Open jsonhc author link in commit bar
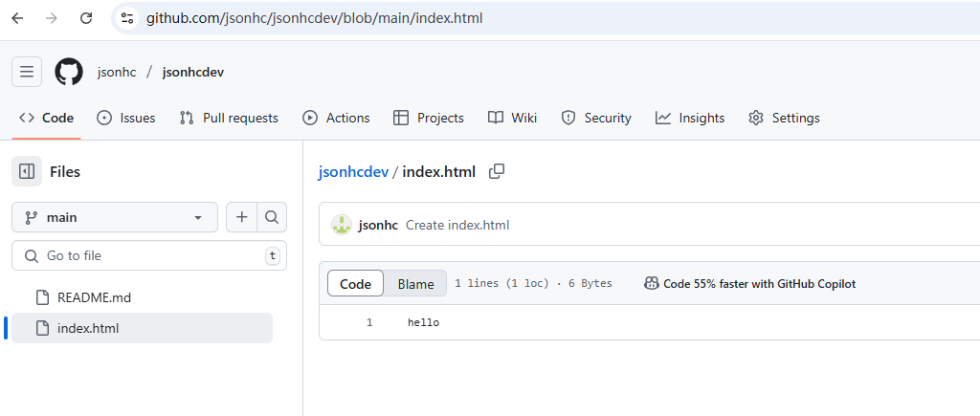Image resolution: width=980 pixels, height=416 pixels. pos(378,225)
